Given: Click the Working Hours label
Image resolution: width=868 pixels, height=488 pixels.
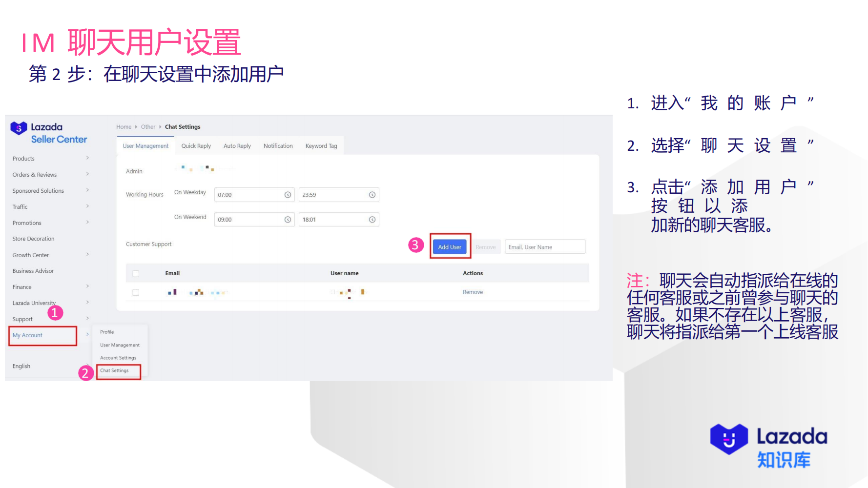Looking at the screenshot, I should (x=145, y=195).
